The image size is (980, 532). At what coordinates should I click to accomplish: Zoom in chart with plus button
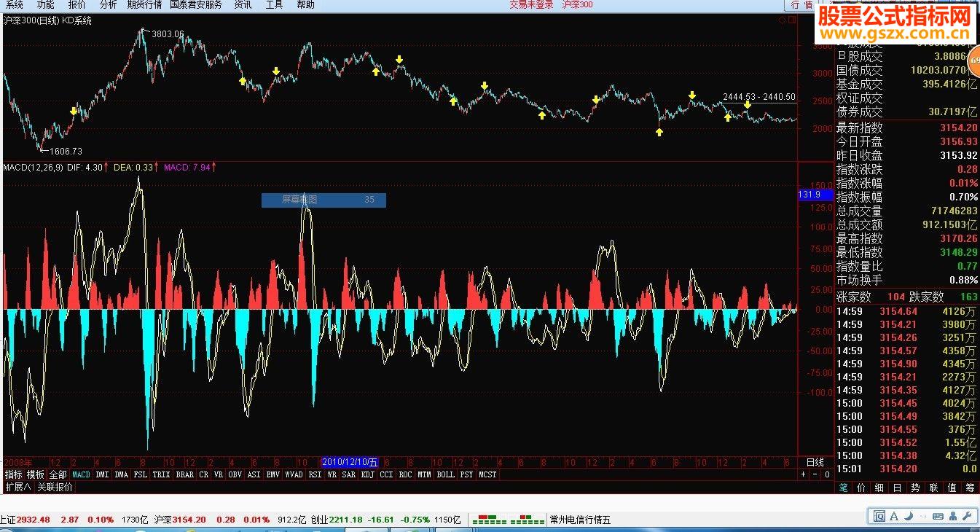[x=804, y=474]
